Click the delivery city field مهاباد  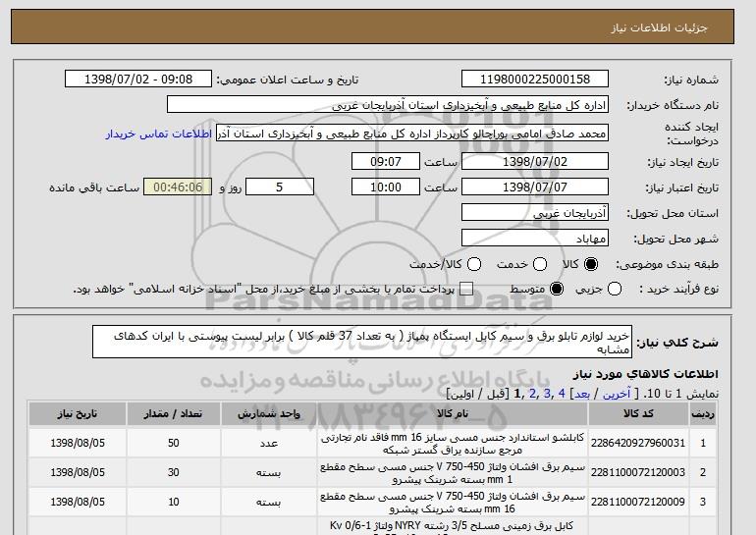pos(535,239)
